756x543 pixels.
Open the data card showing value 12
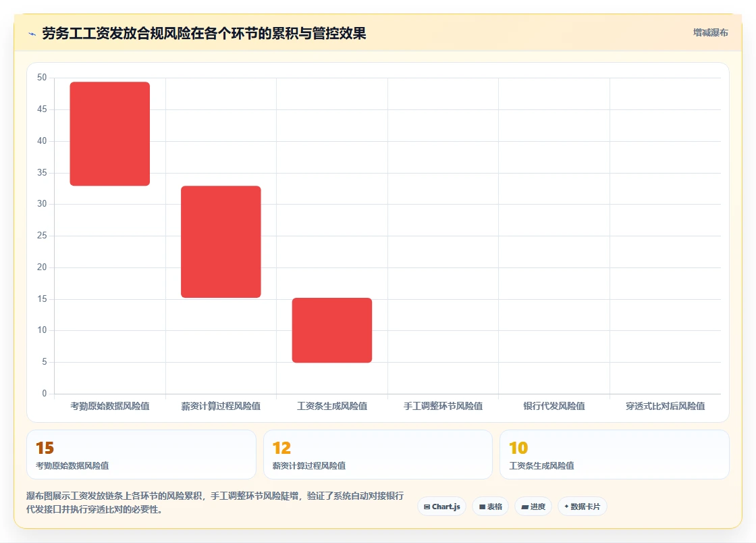[377, 455]
